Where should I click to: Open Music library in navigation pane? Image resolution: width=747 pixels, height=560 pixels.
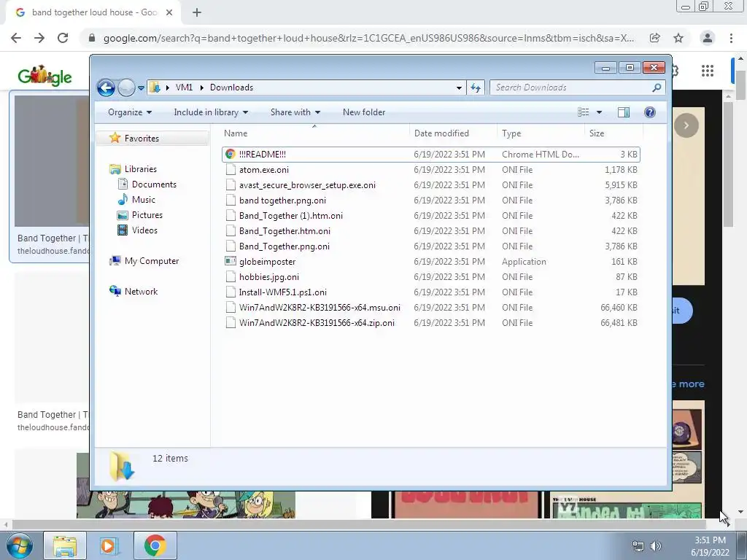143,200
